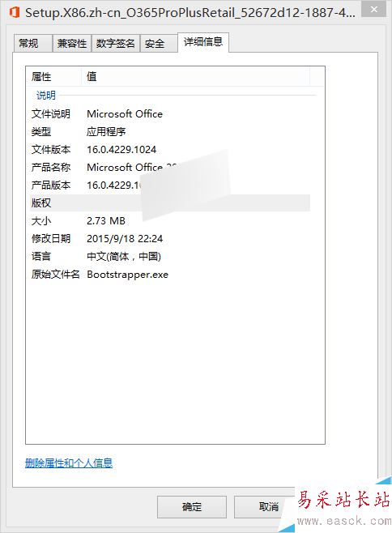Viewport: 392px width, 533px height.
Task: Open the 兼容性 tab
Action: tap(72, 44)
